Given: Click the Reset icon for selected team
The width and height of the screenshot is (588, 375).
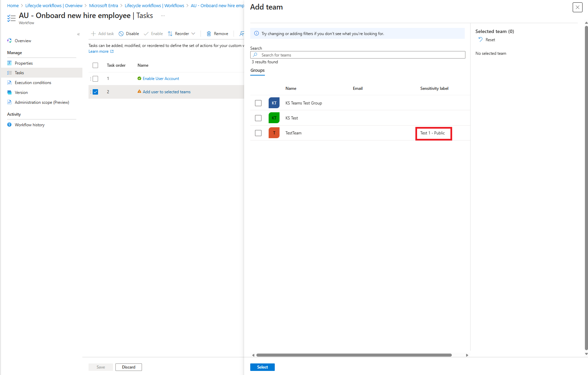Looking at the screenshot, I should 480,39.
